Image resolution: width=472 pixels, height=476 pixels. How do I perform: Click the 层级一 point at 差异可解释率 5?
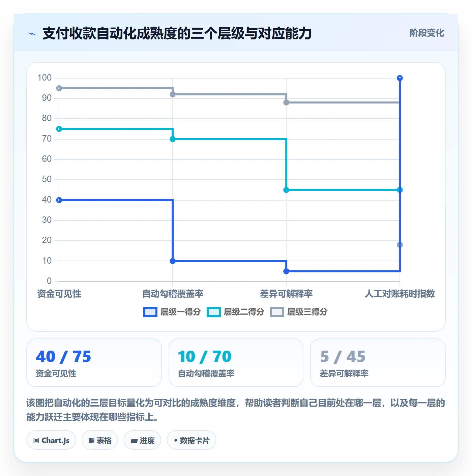[x=286, y=271]
